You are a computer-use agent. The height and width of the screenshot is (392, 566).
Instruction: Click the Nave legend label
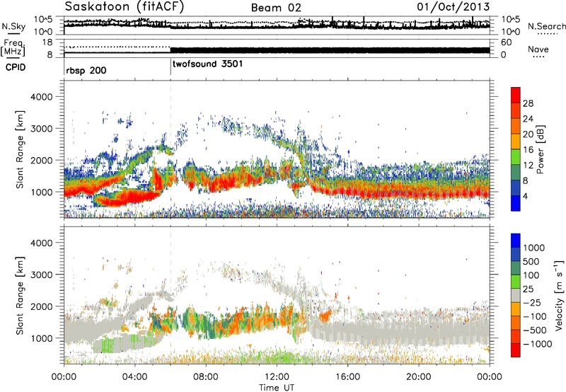[x=538, y=50]
